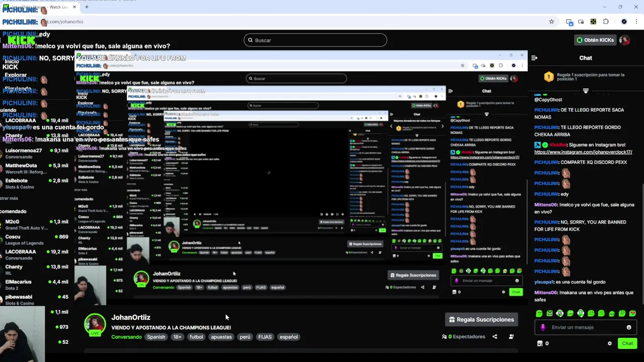Go to Explorar in the sidebar

[x=15, y=75]
